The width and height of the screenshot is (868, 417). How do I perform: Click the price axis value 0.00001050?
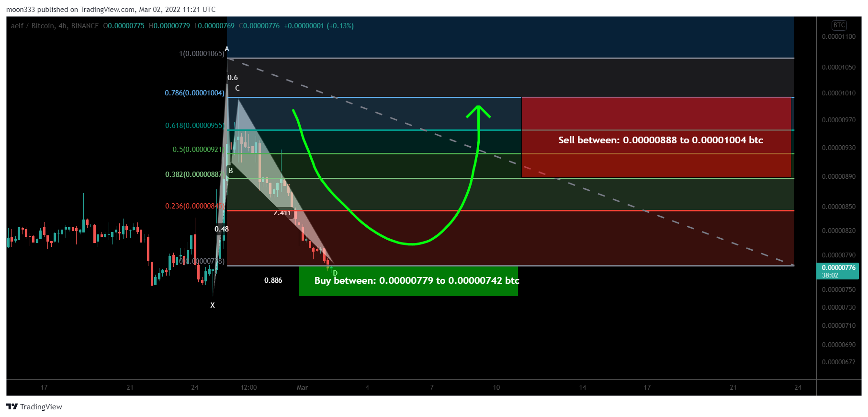839,67
